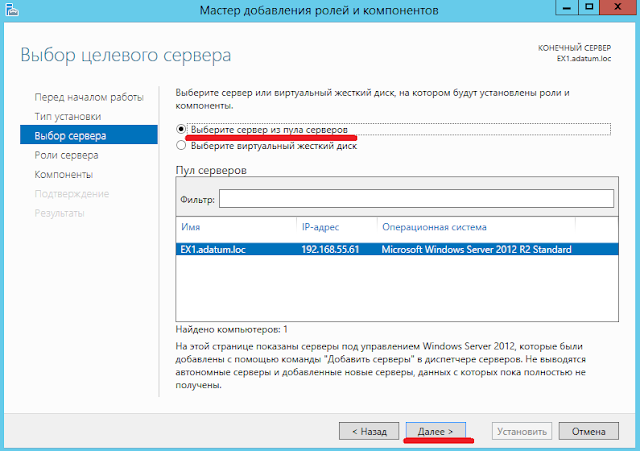Open 'Роли сервера' step

[66, 155]
